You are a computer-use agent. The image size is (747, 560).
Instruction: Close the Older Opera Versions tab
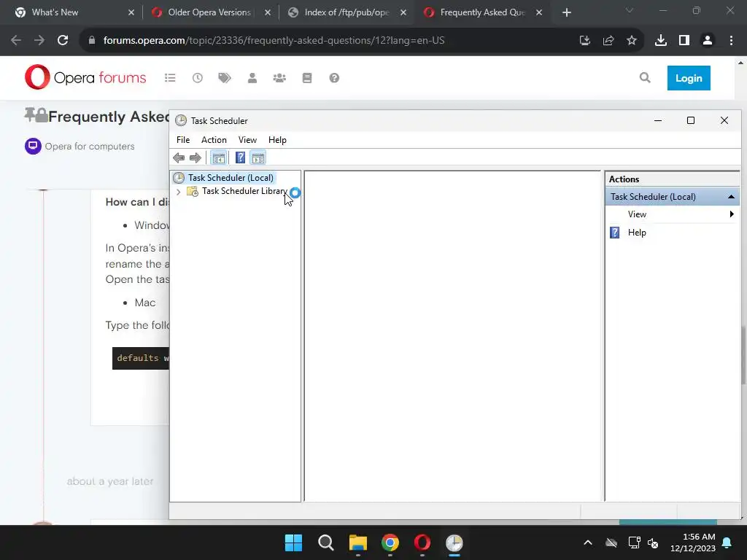[x=268, y=12]
